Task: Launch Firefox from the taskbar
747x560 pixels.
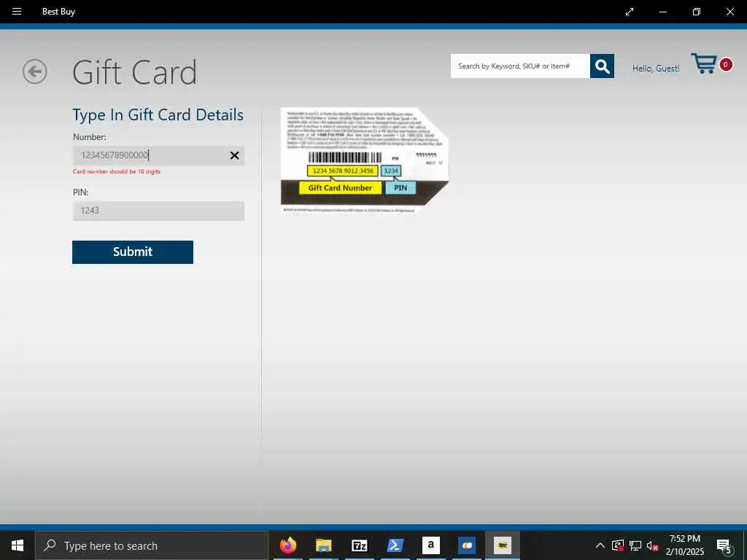Action: coord(287,545)
